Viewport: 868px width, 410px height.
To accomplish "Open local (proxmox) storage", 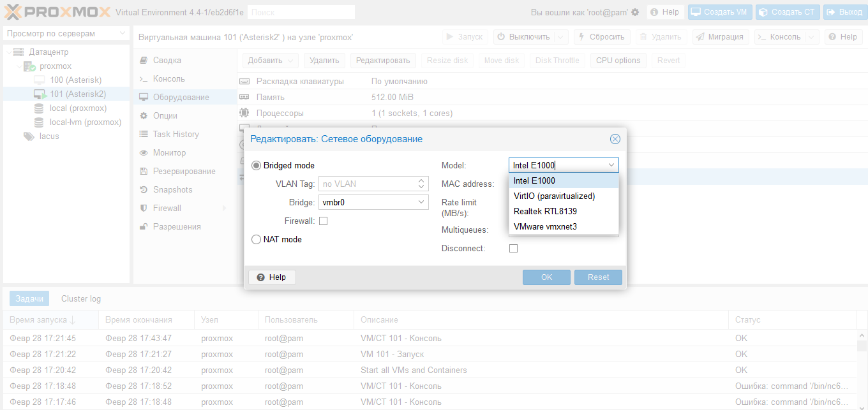I will pos(78,108).
